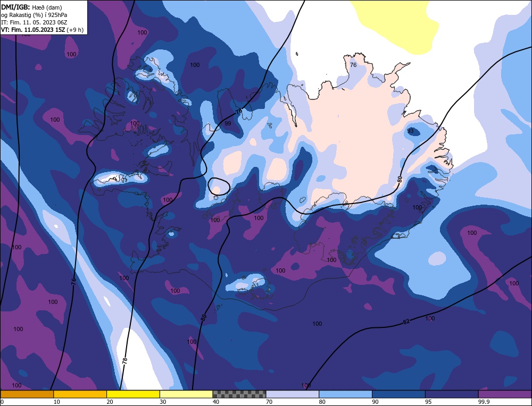Pick the lavender 70–80 legend swatch
The height and width of the screenshot is (406, 532).
(x=293, y=394)
